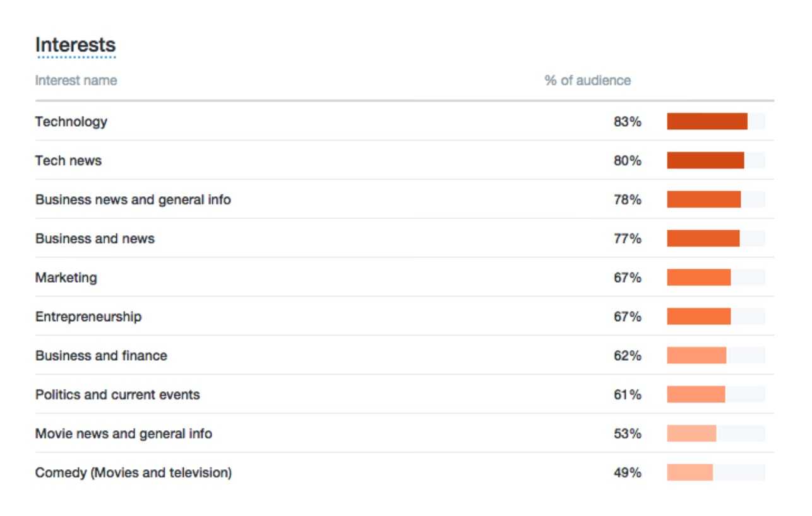The width and height of the screenshot is (812, 516).
Task: Click the Interest name column header
Action: [x=76, y=80]
